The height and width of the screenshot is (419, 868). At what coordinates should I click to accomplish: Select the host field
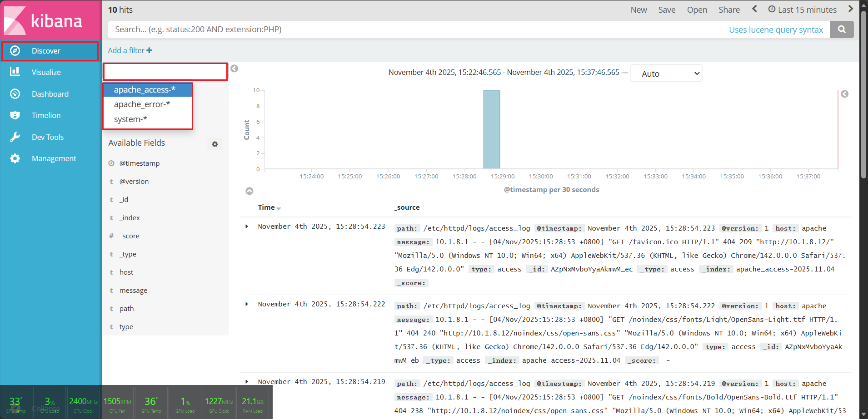point(126,272)
